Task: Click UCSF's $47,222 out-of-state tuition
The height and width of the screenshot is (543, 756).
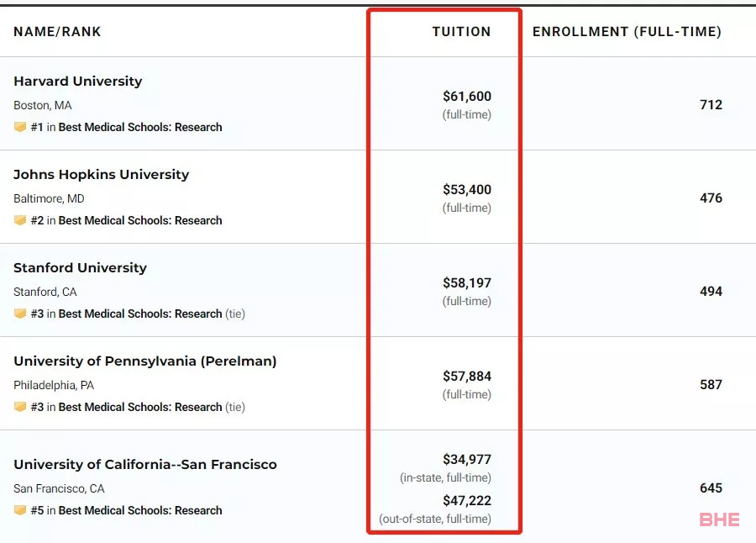Action: [x=467, y=501]
